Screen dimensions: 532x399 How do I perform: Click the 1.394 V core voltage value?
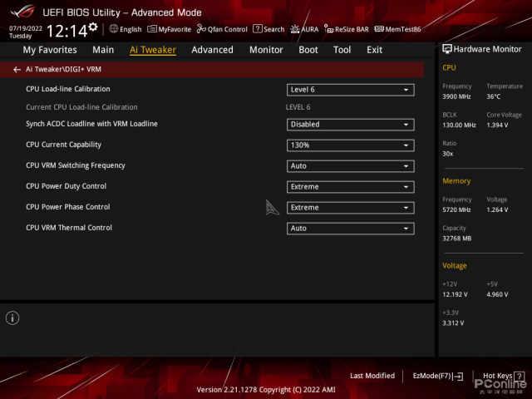(497, 126)
